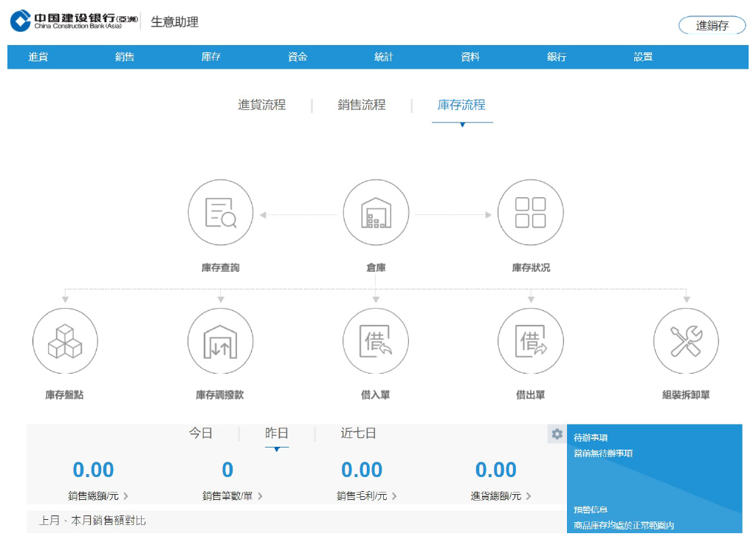756x545 pixels.
Task: Click the 商品庫存均處於正常範圍內 message
Action: pos(624,525)
